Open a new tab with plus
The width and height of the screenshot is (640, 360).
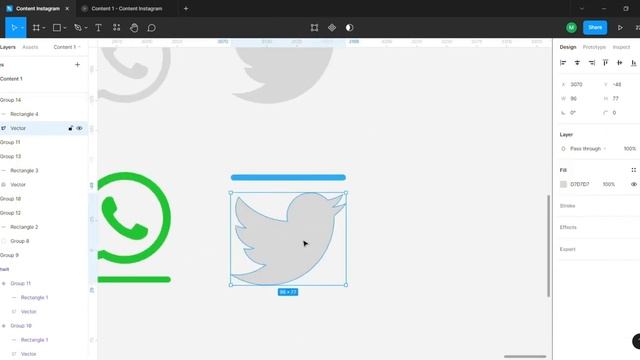186,8
